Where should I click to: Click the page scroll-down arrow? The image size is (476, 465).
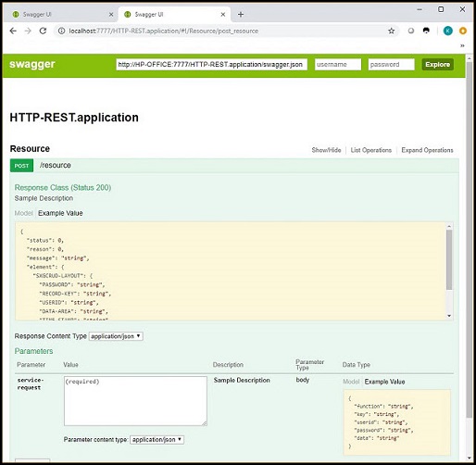click(470, 458)
